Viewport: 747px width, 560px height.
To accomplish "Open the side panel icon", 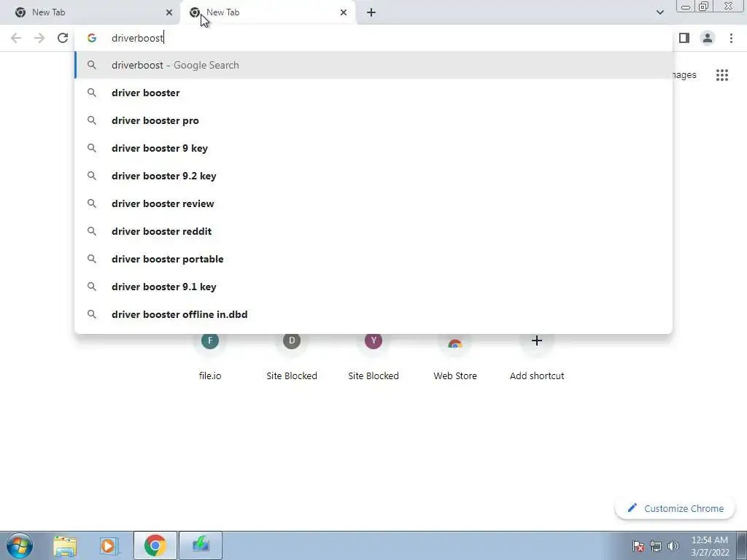I will coord(684,38).
